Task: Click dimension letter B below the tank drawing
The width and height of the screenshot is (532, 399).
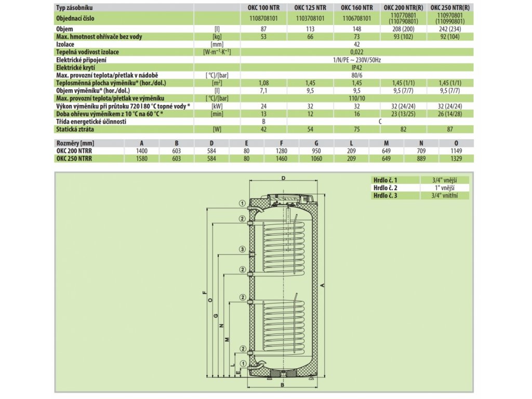Action: tap(282, 386)
